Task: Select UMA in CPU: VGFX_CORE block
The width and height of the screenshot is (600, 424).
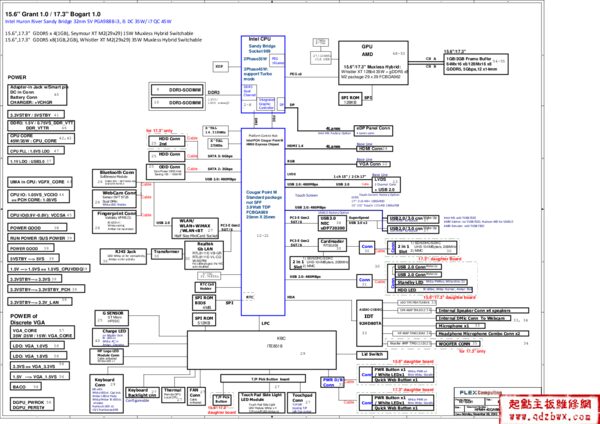Action: [x=40, y=182]
